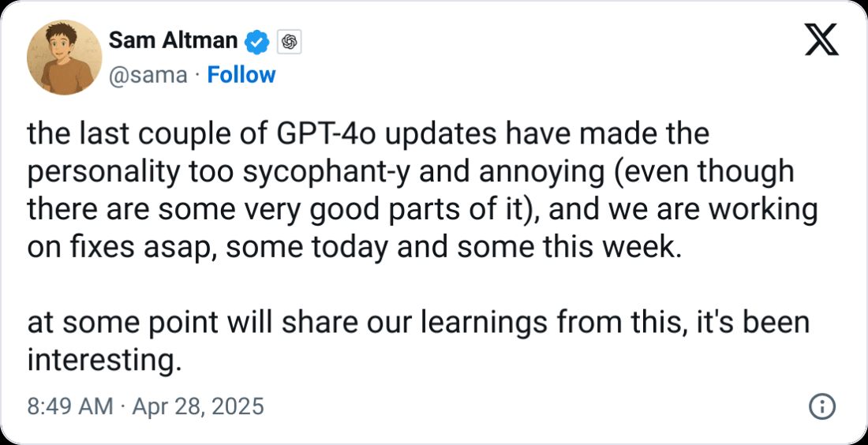This screenshot has height=445, width=868.
Task: Click the Sam Altman display name
Action: pos(172,40)
